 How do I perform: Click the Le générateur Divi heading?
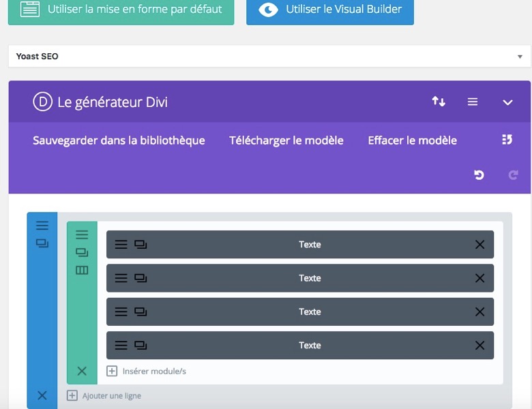tap(113, 102)
